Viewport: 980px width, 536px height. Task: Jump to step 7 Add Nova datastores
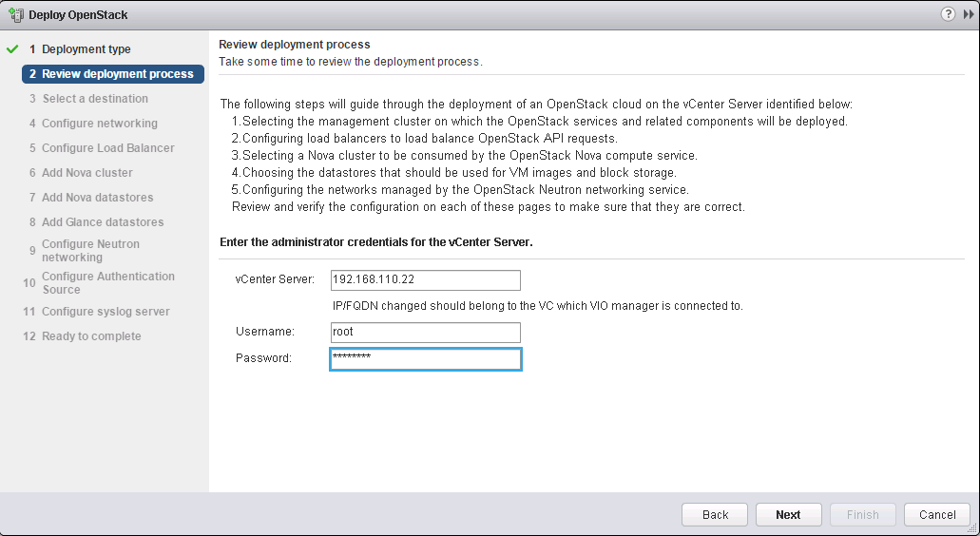coord(97,198)
